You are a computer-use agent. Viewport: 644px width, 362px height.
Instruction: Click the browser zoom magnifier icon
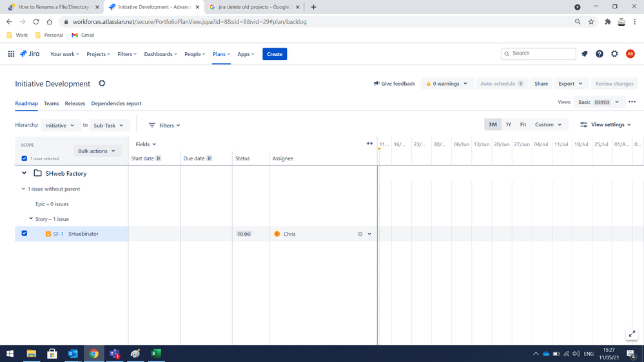tap(578, 22)
